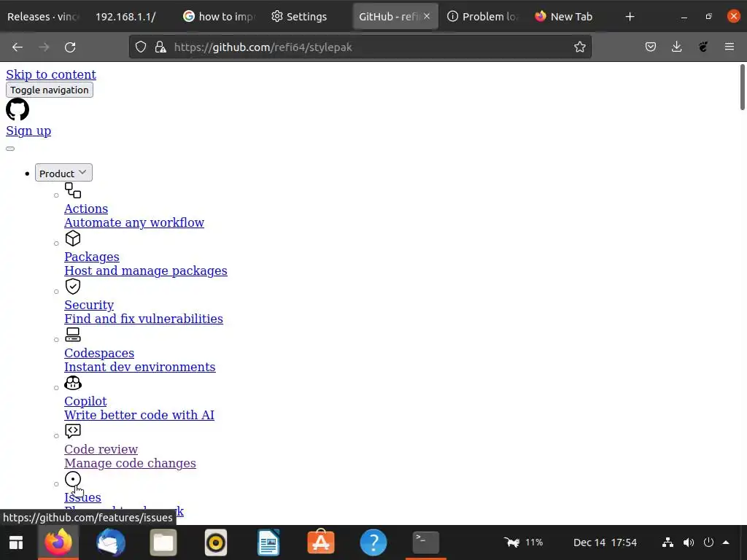Open the Files manager in taskbar
Viewport: 747px width, 560px height.
[x=163, y=542]
